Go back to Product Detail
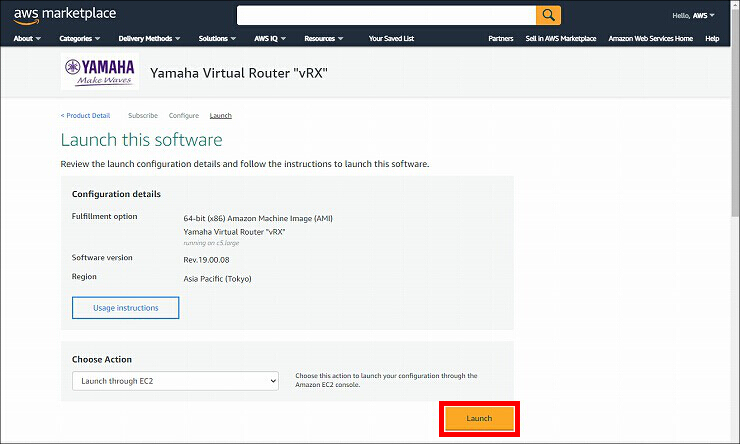Screen dimensions: 740x444 tap(85, 115)
